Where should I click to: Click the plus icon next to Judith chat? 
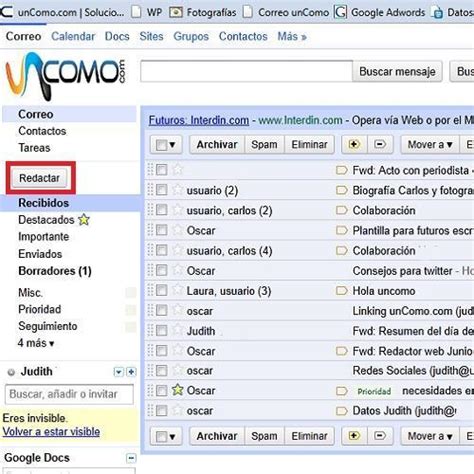131,372
